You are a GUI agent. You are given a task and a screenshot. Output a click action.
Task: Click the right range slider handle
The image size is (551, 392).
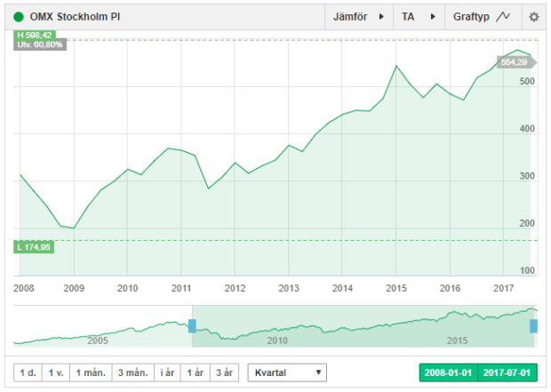[x=534, y=326]
